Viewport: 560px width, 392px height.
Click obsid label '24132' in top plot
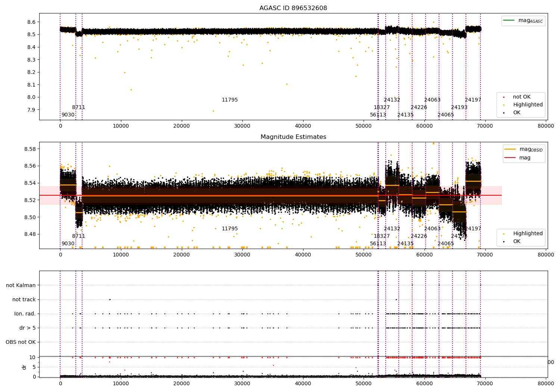(392, 100)
